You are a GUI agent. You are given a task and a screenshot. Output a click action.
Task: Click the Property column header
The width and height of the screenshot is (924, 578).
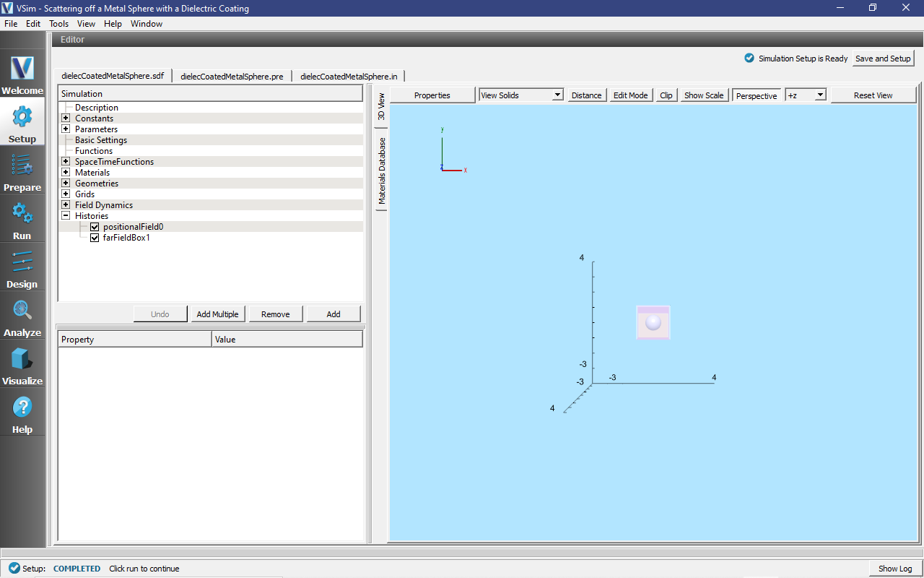click(x=135, y=340)
